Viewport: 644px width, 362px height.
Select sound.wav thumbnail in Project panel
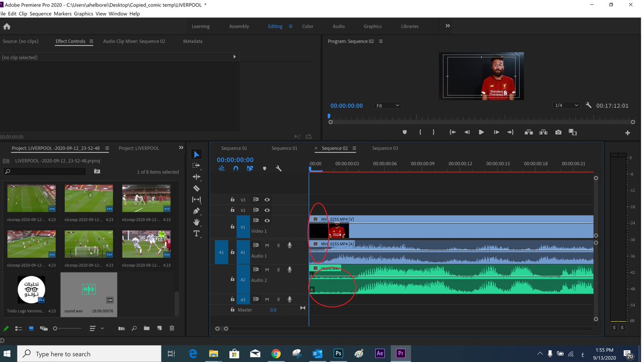click(89, 290)
